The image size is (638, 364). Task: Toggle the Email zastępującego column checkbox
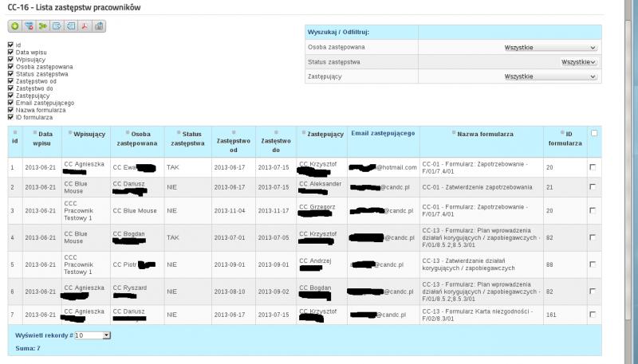10,103
